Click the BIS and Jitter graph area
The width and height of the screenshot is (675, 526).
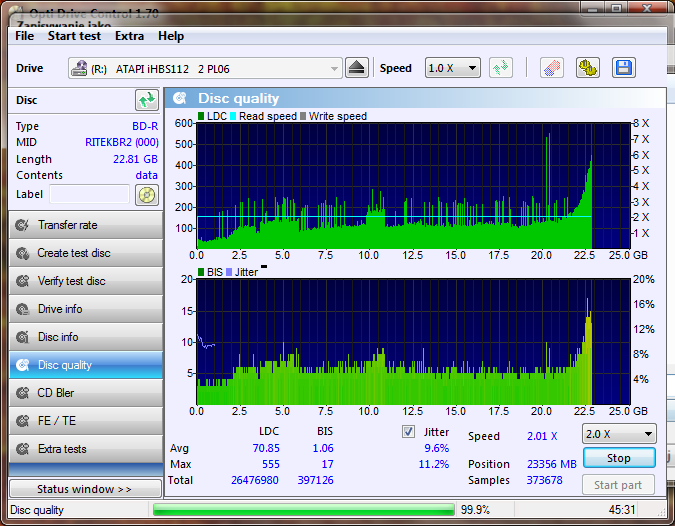(x=413, y=342)
